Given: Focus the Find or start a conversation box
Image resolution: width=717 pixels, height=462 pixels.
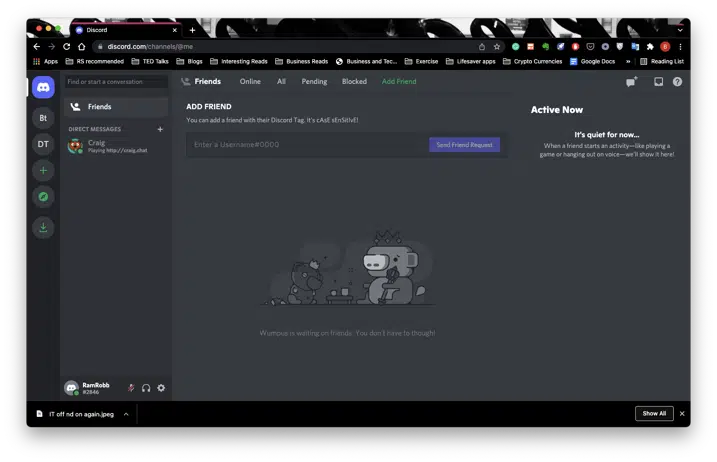Looking at the screenshot, I should tap(116, 81).
